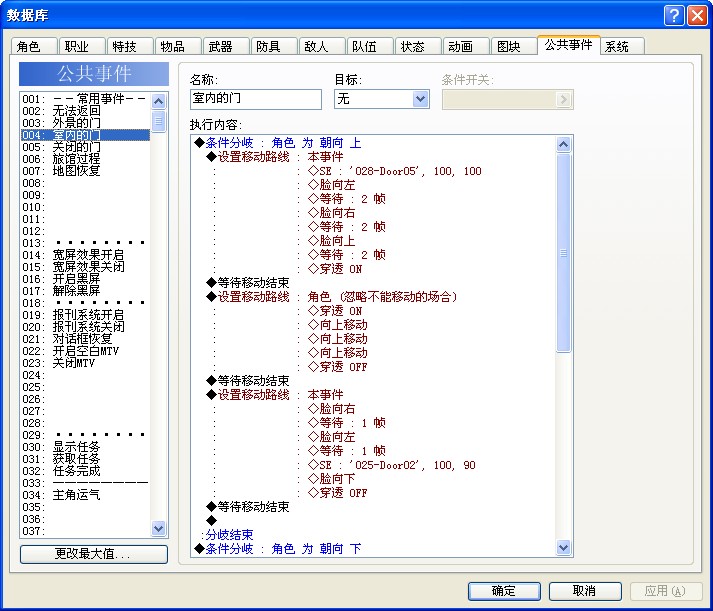Click the 取消 button
The width and height of the screenshot is (713, 611).
click(585, 591)
